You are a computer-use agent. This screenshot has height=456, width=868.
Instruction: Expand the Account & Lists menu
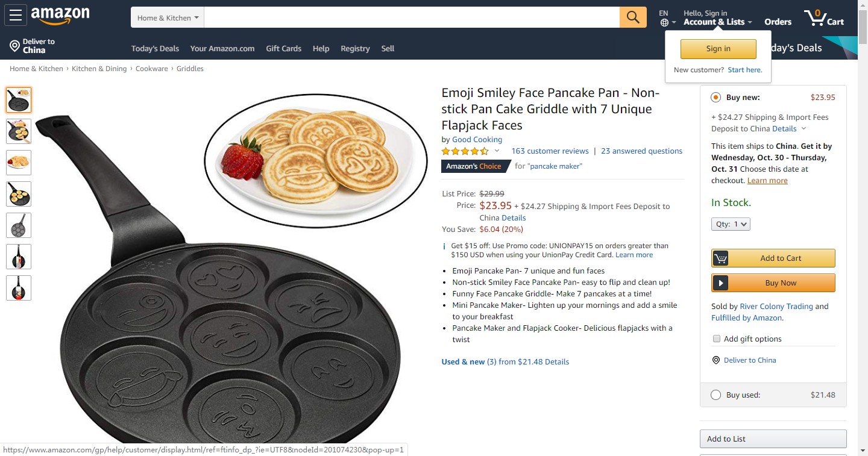point(717,22)
